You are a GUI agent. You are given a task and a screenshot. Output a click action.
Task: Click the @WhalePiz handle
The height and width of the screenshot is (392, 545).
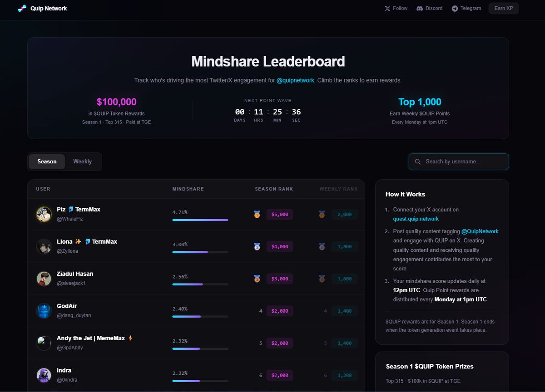[x=70, y=219]
